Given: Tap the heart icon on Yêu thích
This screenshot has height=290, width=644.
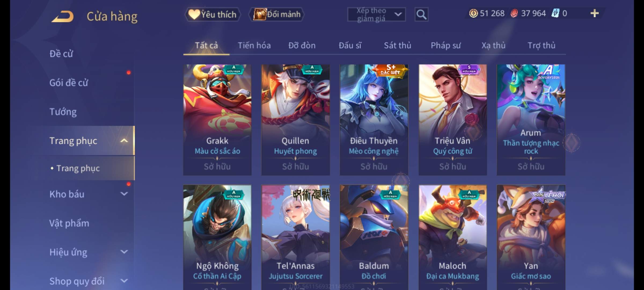Looking at the screenshot, I should 194,14.
